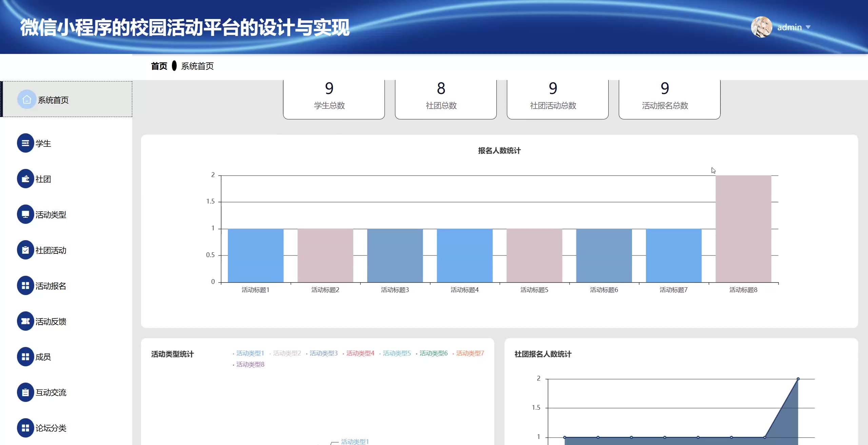Expand the 成员 sidebar menu
The height and width of the screenshot is (445, 868).
click(x=43, y=357)
